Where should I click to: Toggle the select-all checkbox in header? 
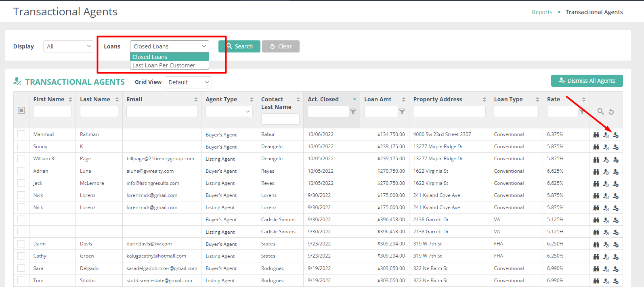pos(21,111)
